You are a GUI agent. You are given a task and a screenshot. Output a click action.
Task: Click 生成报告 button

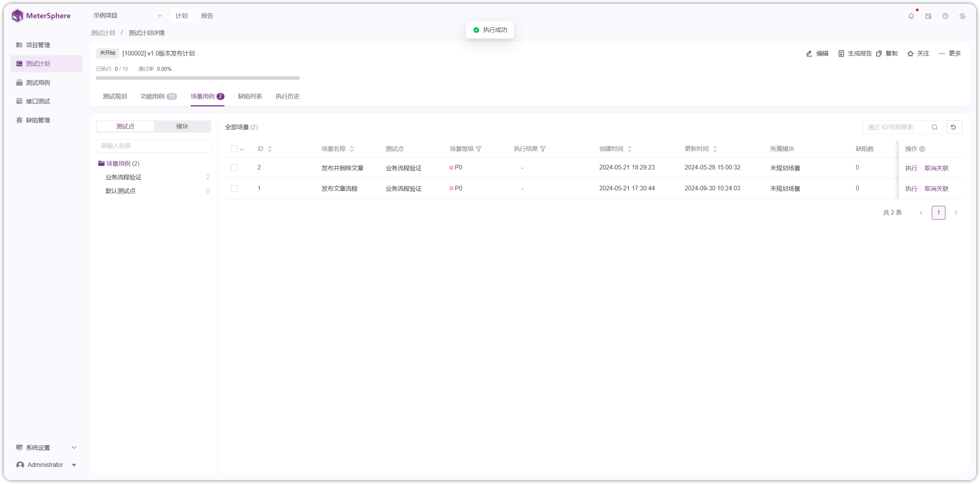click(855, 53)
